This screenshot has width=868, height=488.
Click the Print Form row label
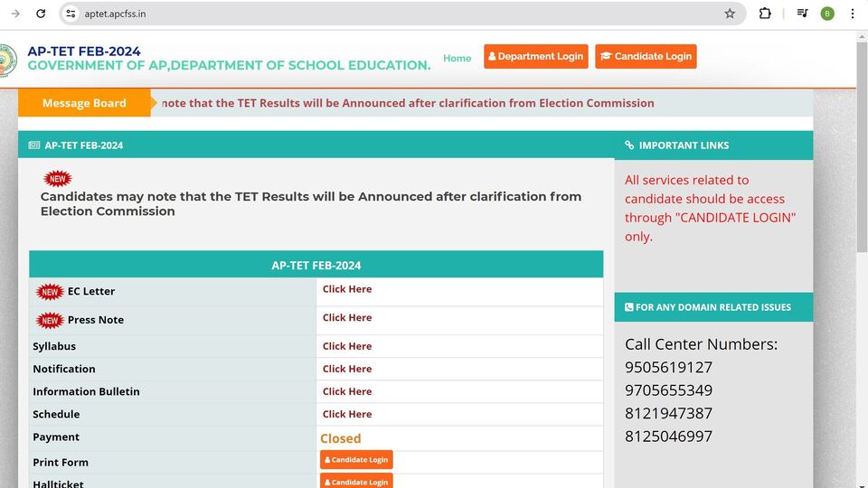tap(61, 463)
